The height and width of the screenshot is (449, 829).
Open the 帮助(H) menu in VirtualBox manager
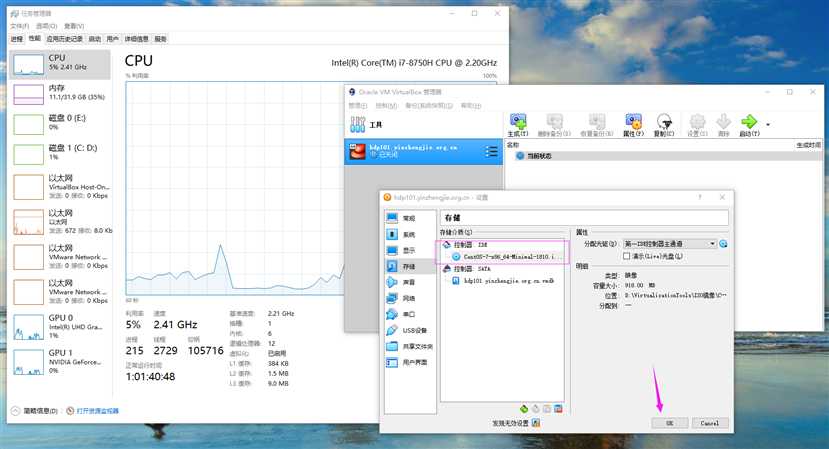[x=471, y=106]
